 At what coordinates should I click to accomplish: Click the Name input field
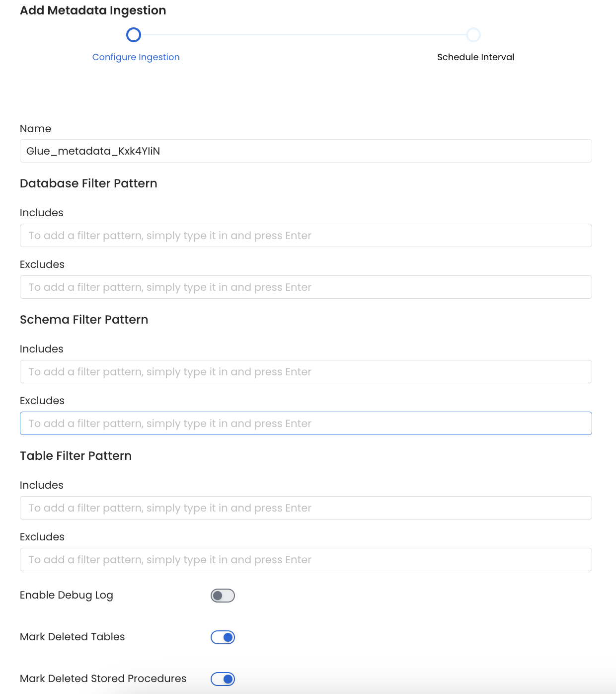pos(306,151)
